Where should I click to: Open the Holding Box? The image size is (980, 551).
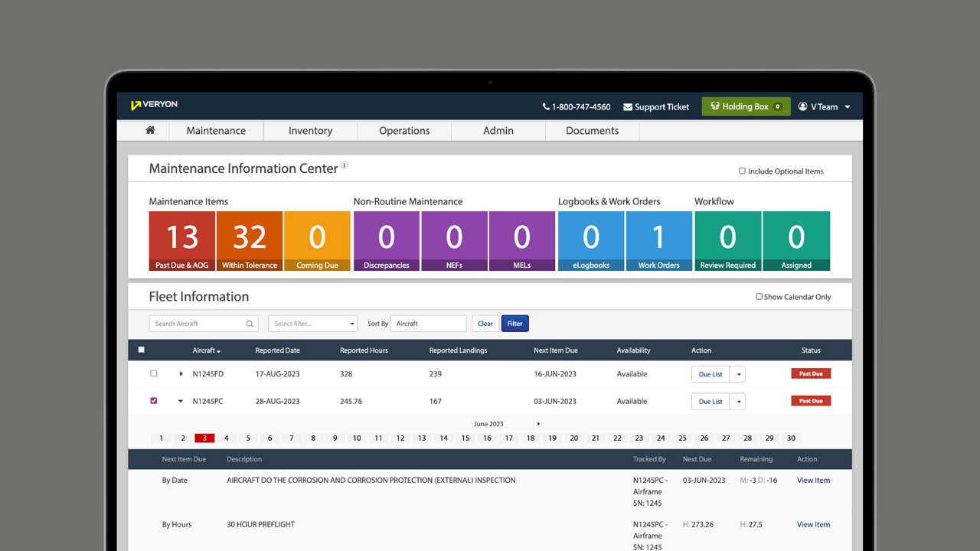(746, 106)
